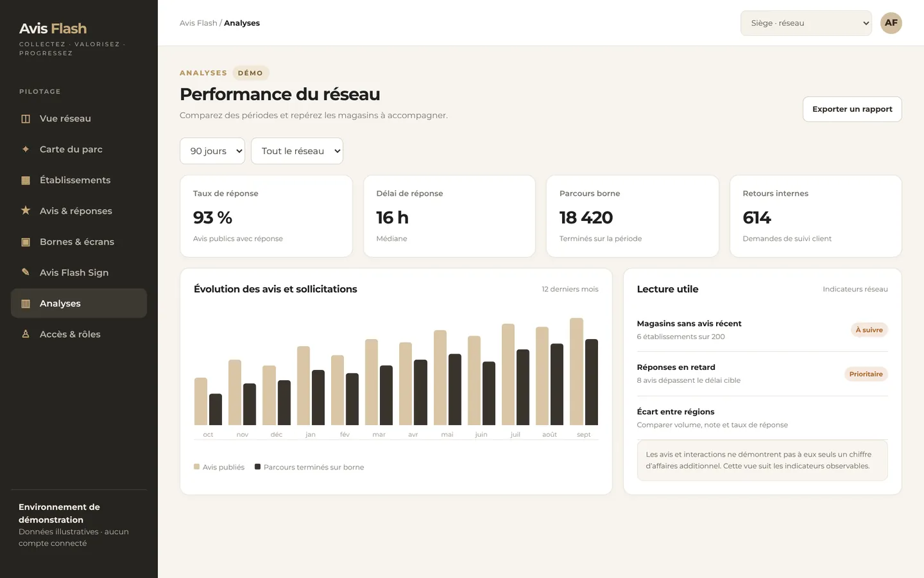
Task: Open the 90 jours period dropdown
Action: (212, 151)
